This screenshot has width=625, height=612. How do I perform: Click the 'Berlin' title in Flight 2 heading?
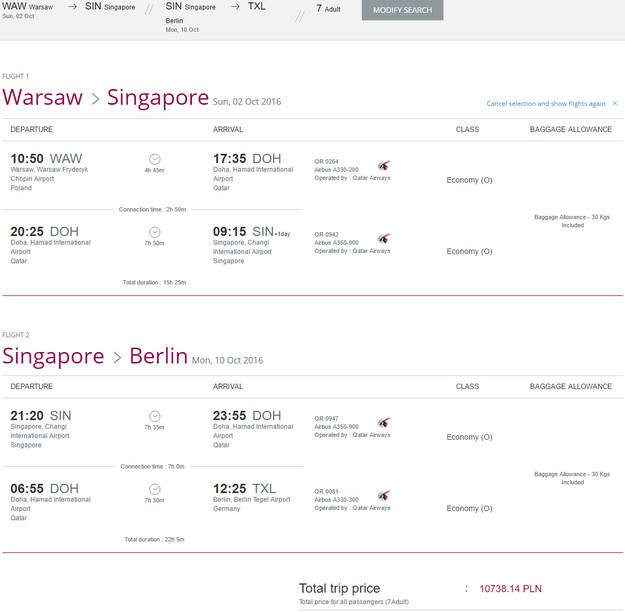pyautogui.click(x=158, y=356)
